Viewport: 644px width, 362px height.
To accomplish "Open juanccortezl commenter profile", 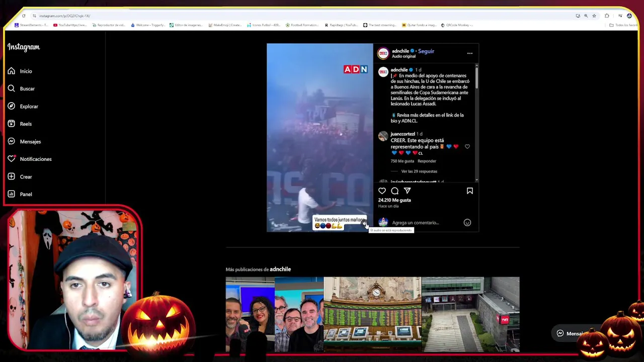I will pos(403,134).
